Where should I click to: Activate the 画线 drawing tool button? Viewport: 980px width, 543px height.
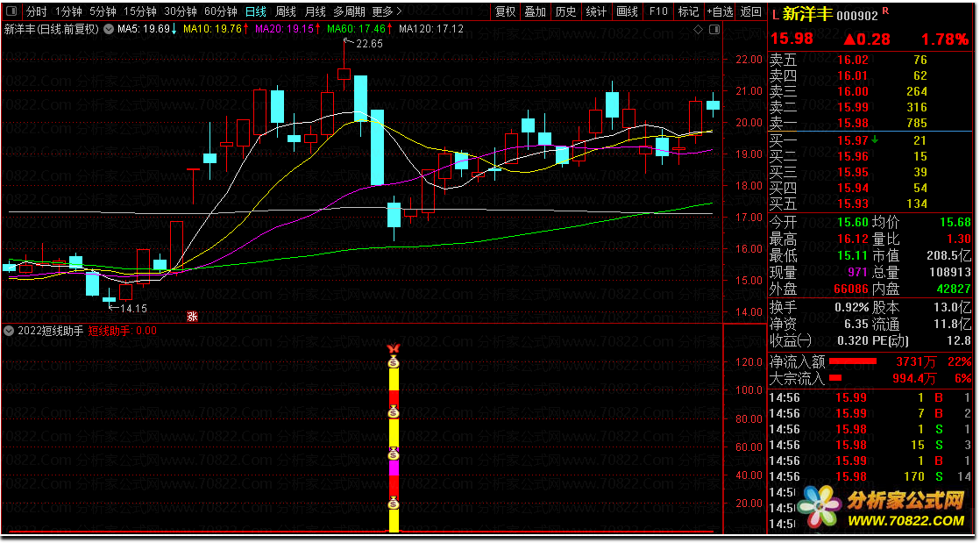coord(627,11)
